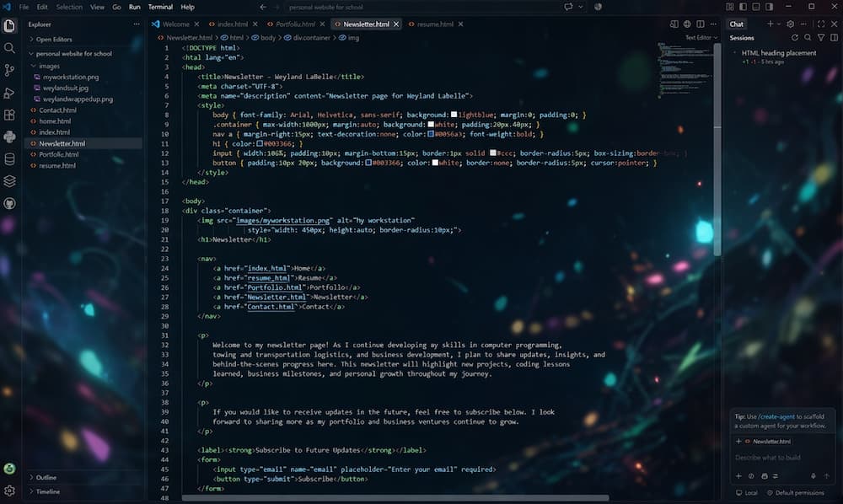Screen dimensions: 843x504
Task: Open the browser preview globe icon
Action: click(687, 24)
